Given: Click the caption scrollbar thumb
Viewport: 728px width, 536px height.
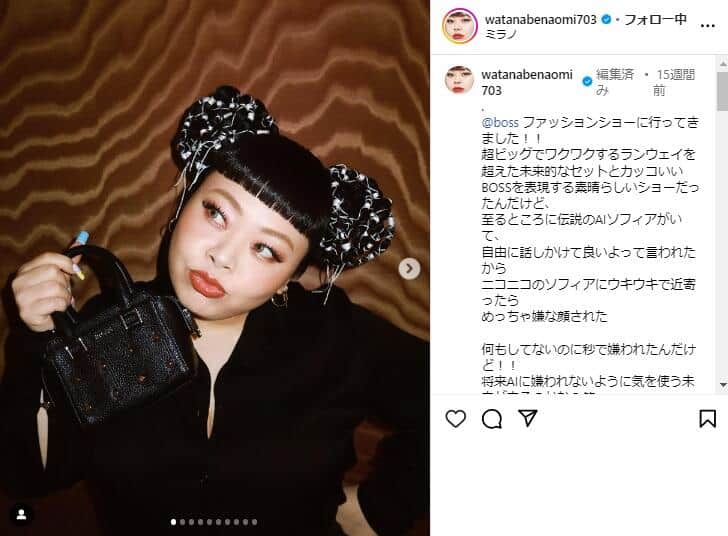Looking at the screenshot, I should (x=723, y=92).
